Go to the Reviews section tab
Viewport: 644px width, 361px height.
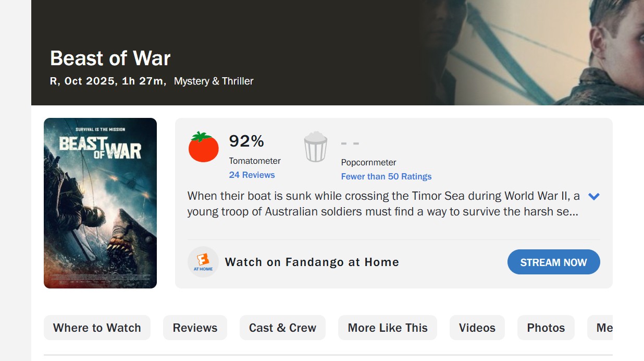[195, 328]
